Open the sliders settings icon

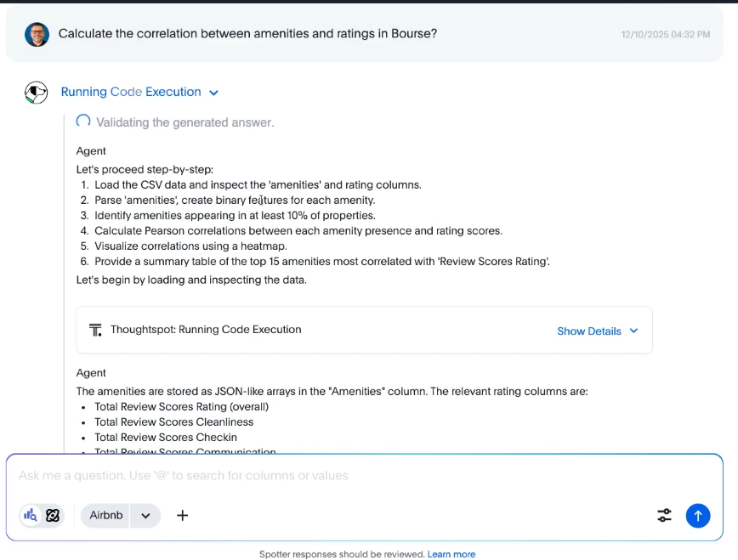tap(664, 515)
